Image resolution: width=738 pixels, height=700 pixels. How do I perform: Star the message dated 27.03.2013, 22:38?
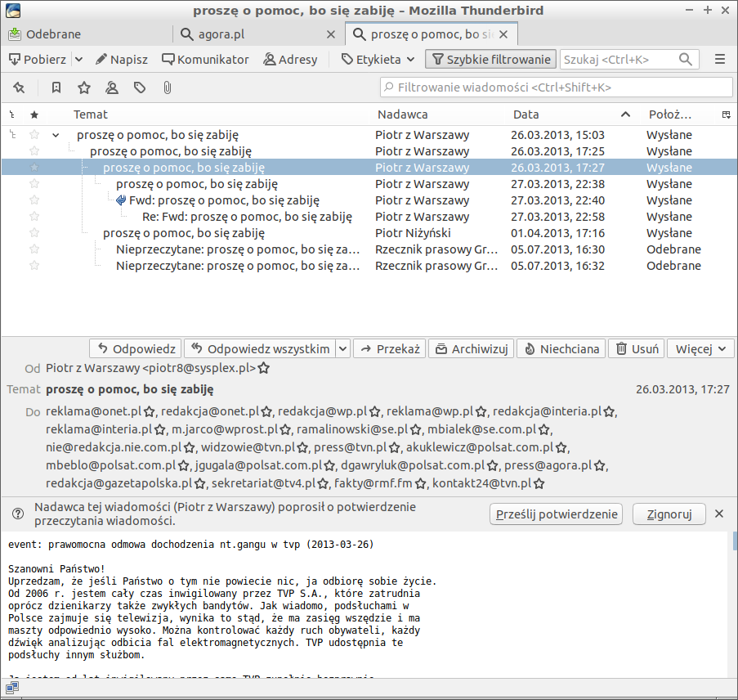click(34, 184)
